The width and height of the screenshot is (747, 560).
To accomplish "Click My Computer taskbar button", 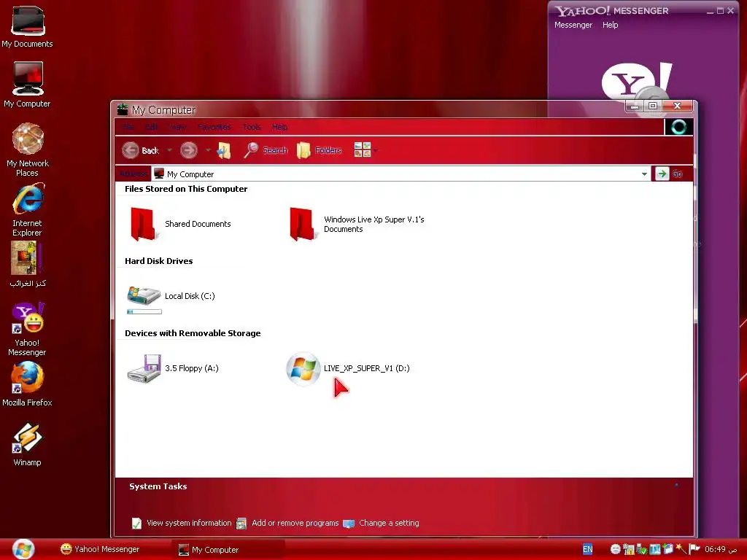I will pyautogui.click(x=230, y=550).
